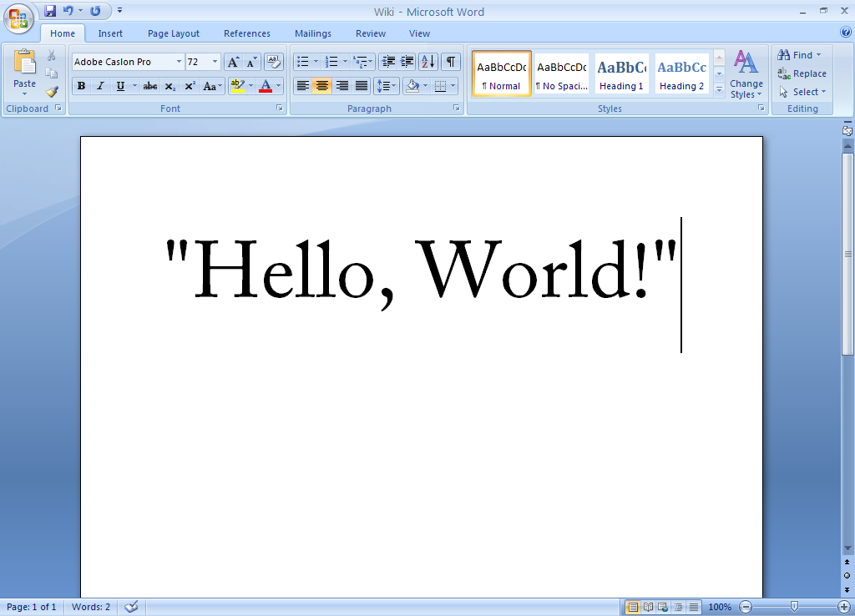Screen dimensions: 855x616
Task: Open the References tab
Action: (x=246, y=33)
